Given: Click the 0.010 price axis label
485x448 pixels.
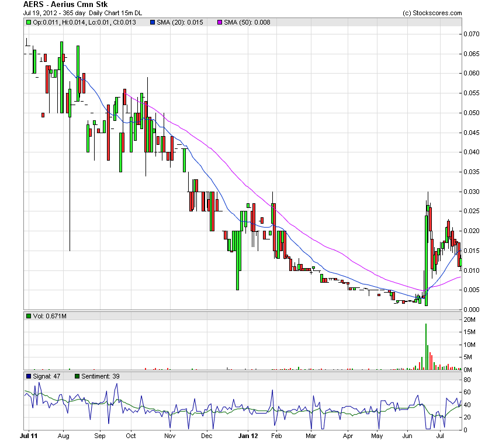Looking at the screenshot, I should click(x=472, y=270).
